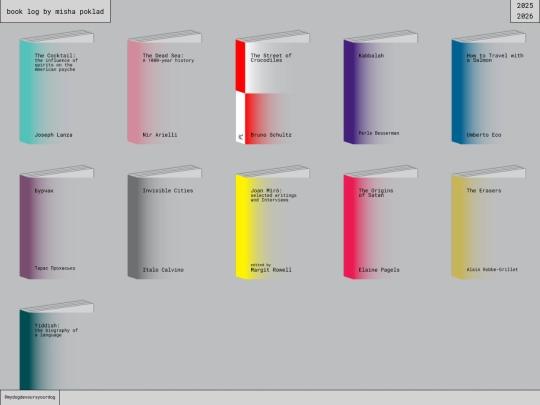Open the @mydogdevoursyourdog link

pos(30,397)
